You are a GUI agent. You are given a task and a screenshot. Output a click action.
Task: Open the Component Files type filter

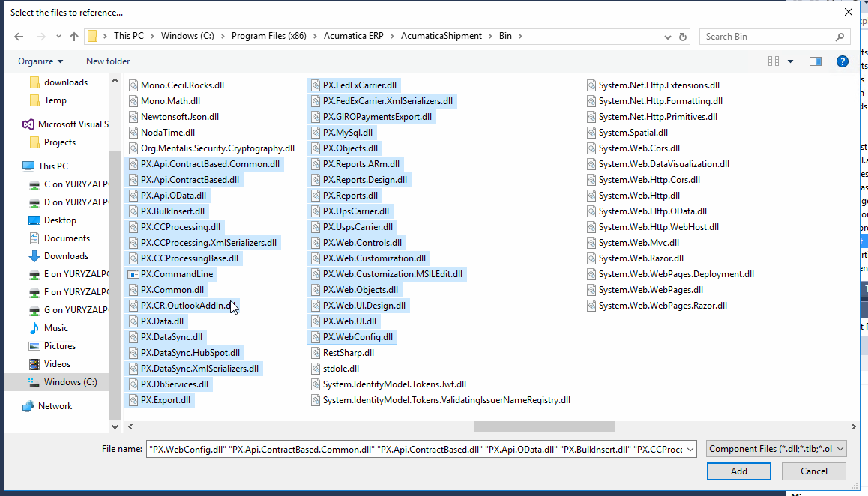click(x=776, y=449)
